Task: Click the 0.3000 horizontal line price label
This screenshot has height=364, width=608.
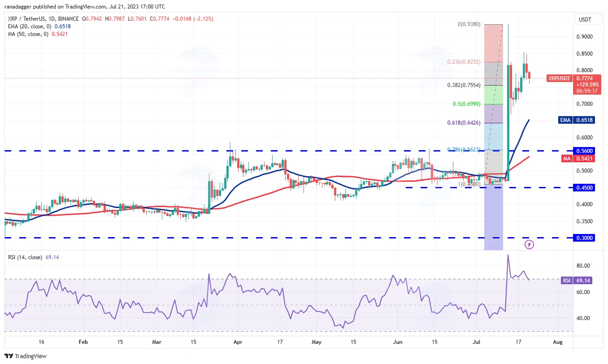Action: [x=585, y=238]
